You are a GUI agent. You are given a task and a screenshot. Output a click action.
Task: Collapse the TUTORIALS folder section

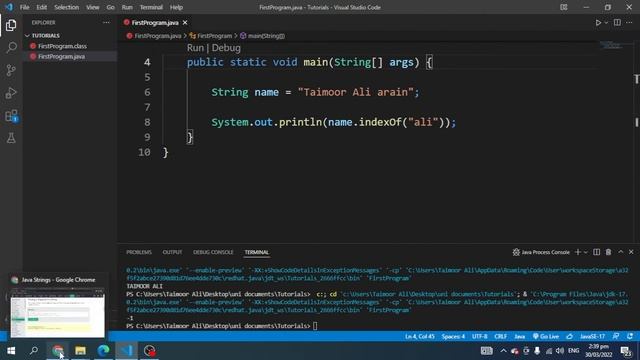46,36
